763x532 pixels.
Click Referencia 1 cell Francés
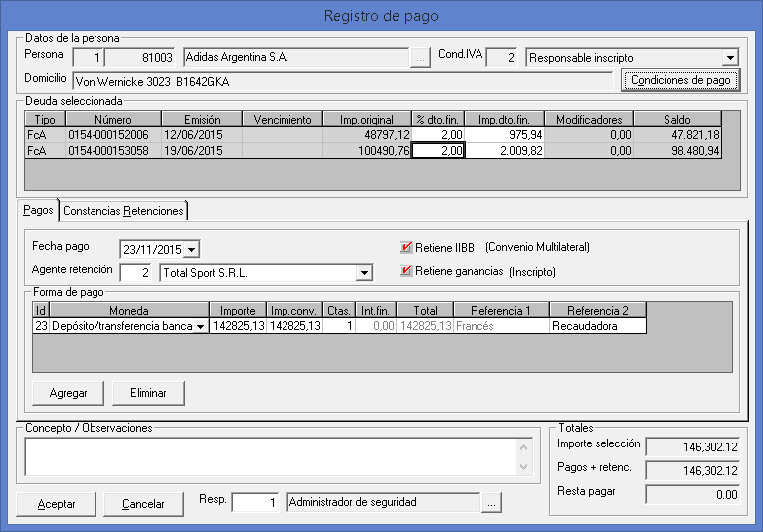point(501,326)
